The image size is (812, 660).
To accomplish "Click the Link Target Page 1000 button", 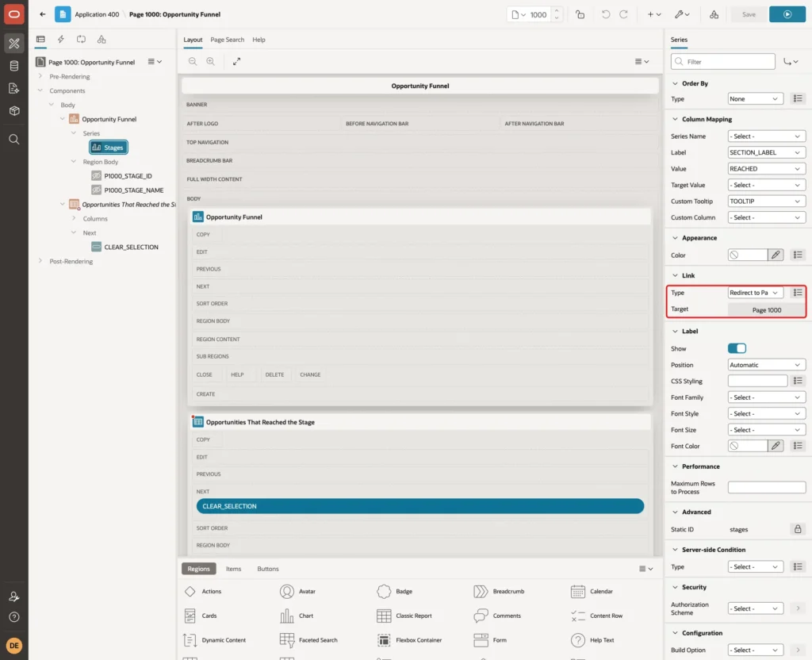I will 767,310.
